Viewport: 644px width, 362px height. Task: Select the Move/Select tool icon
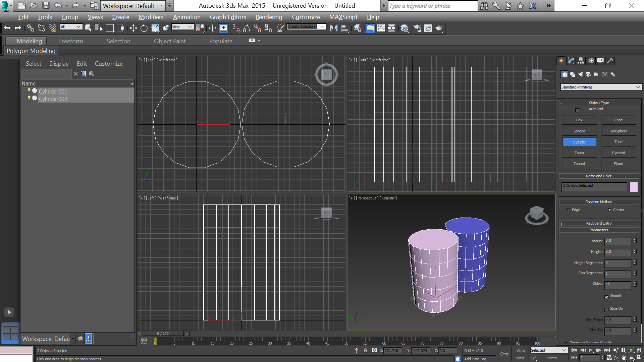pyautogui.click(x=133, y=28)
